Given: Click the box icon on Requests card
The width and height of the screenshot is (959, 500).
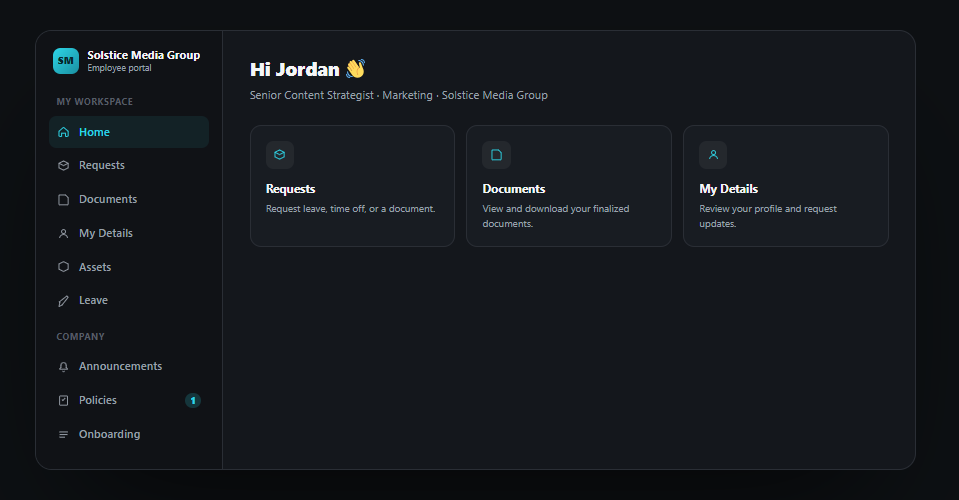Looking at the screenshot, I should tap(280, 155).
